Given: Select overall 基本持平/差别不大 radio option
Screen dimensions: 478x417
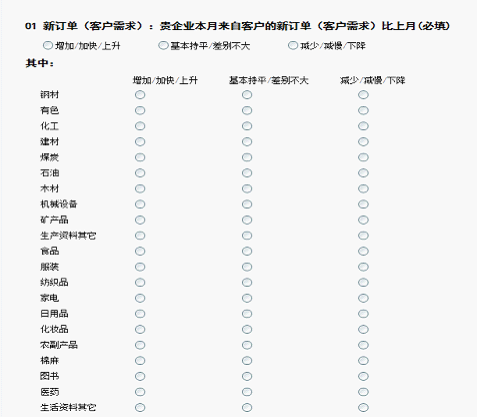Looking at the screenshot, I should pos(163,45).
